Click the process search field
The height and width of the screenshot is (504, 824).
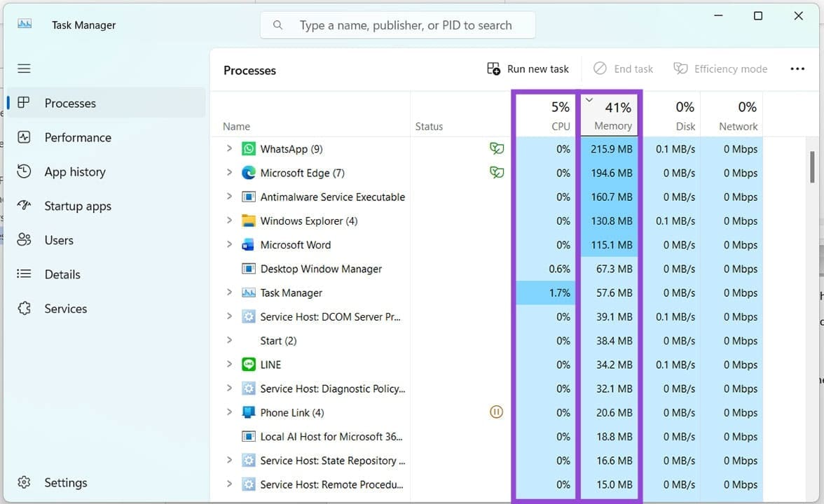[397, 24]
